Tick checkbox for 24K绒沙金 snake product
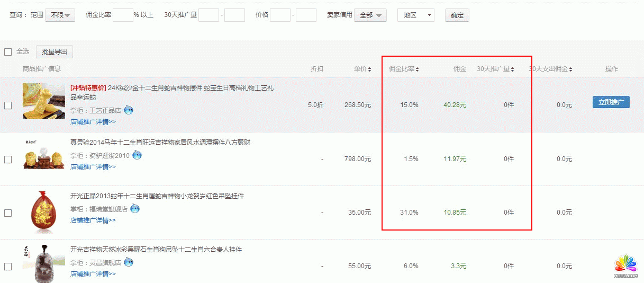This screenshot has width=644, height=283. [8, 105]
